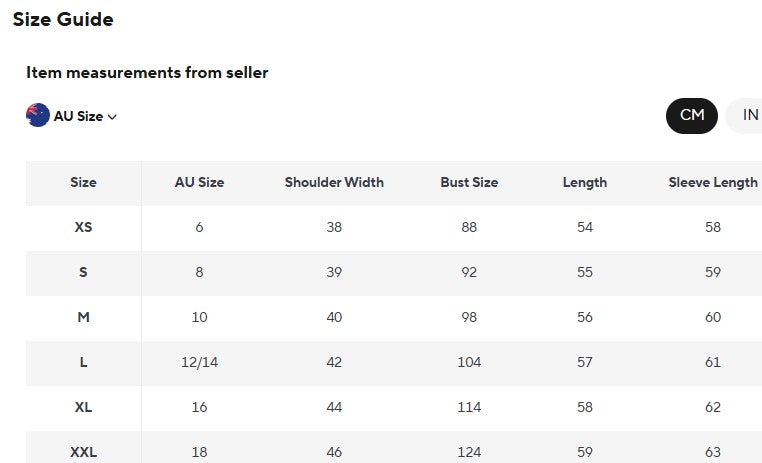Click the Sleeve Length column header
Viewport: 762px width, 463px height.
(x=712, y=183)
